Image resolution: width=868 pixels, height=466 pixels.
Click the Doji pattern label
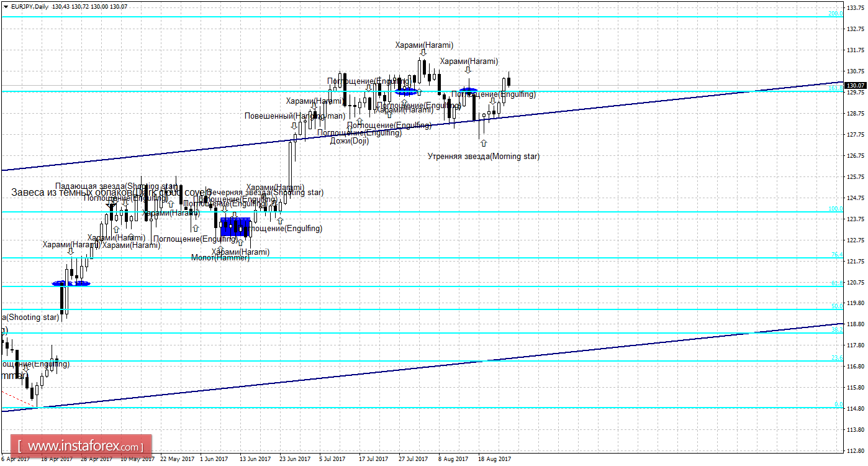[349, 141]
